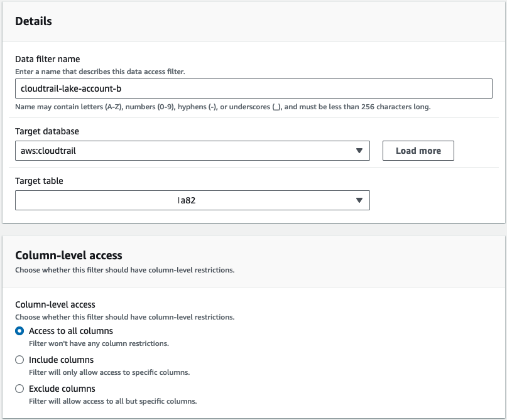Reselect the Access to all columns radio

pyautogui.click(x=19, y=331)
